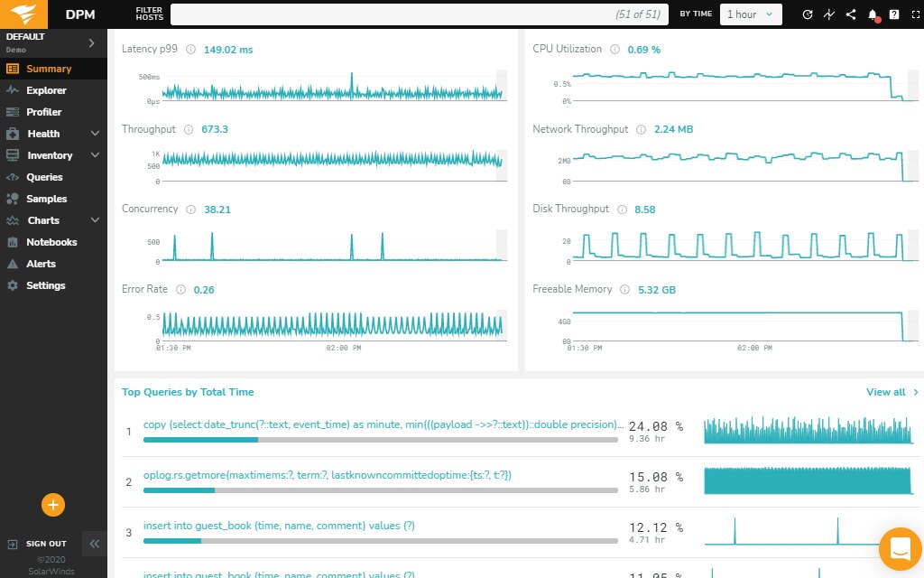Click the share icon in header
Image resolution: width=924 pixels, height=578 pixels.
851,14
